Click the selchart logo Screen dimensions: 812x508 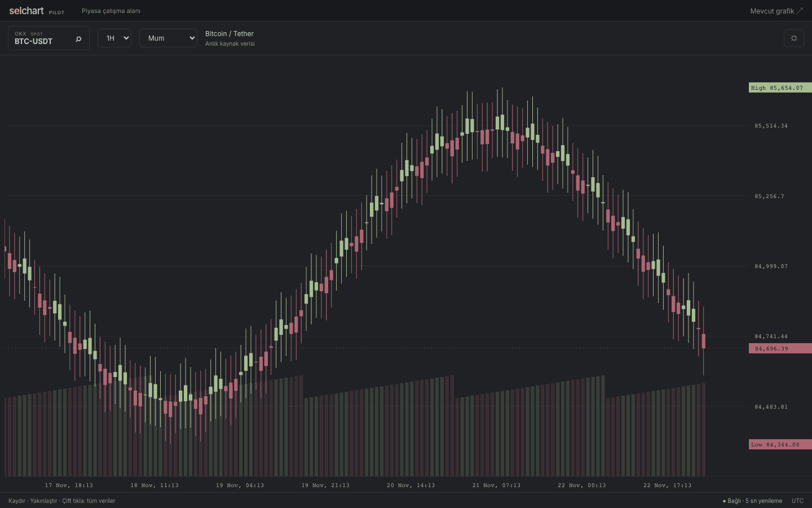(27, 11)
